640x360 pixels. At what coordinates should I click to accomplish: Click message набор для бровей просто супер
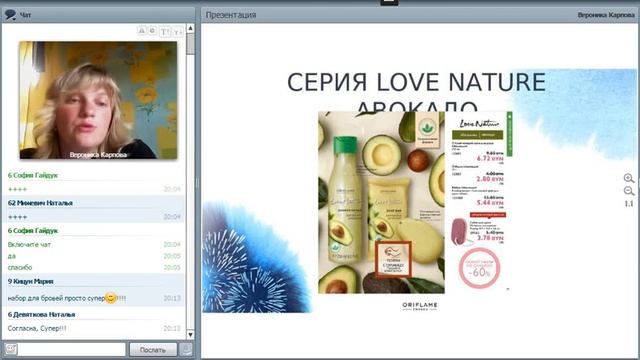56,298
